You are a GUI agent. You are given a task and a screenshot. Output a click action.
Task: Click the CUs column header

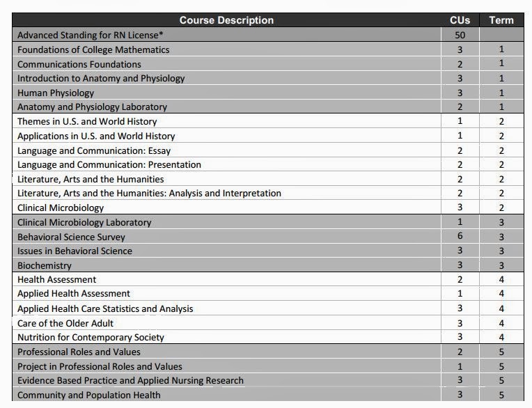coord(460,20)
